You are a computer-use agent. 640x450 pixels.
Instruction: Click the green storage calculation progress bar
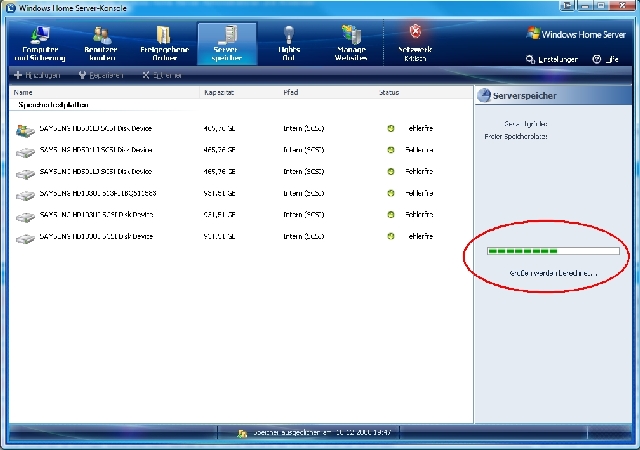(x=552, y=251)
